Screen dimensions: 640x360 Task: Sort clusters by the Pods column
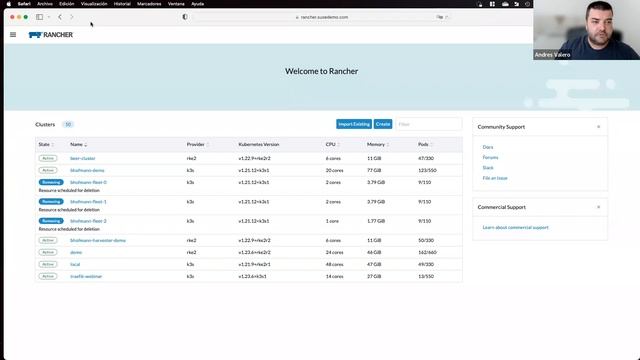(x=425, y=144)
